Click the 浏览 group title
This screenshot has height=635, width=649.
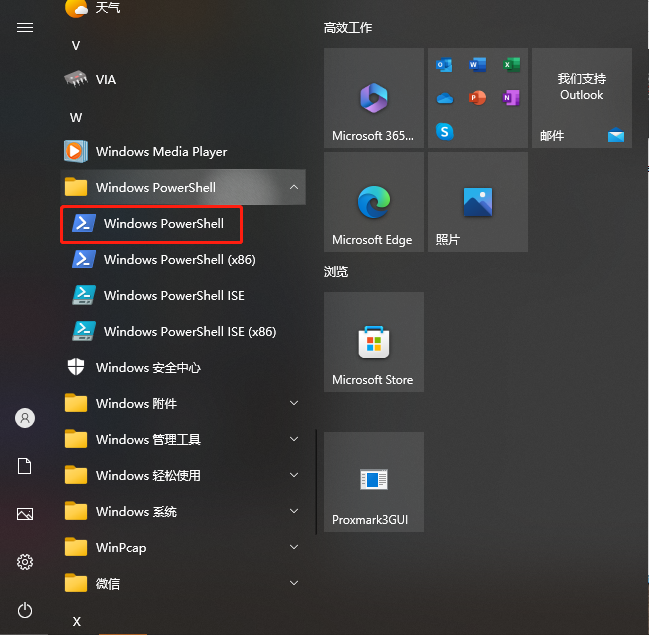336,272
